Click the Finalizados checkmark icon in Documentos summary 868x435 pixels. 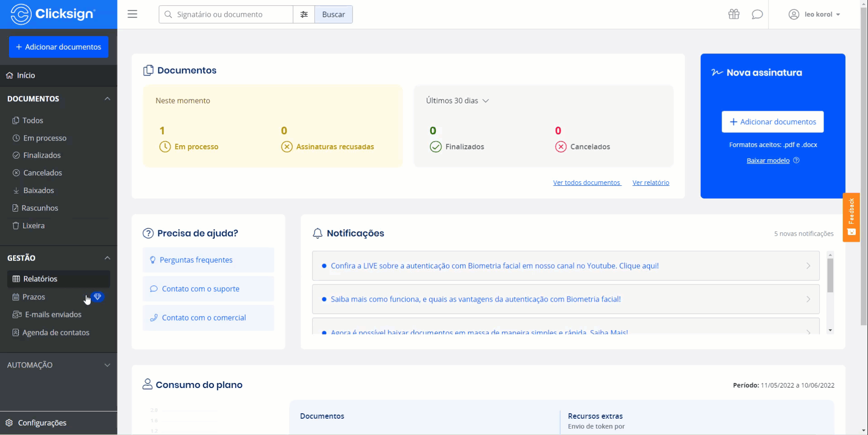click(x=435, y=147)
